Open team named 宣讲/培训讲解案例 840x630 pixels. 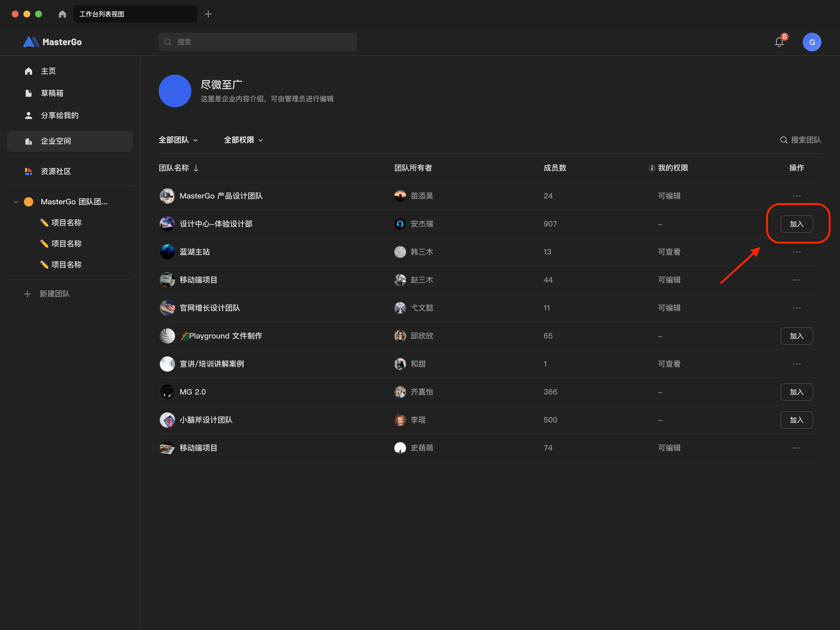click(x=212, y=364)
